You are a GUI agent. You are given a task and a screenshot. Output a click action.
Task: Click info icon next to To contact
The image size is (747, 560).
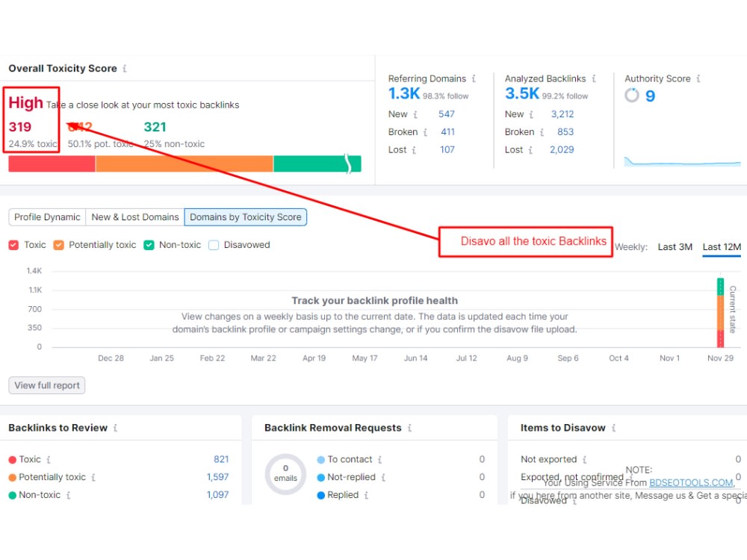coord(380,459)
